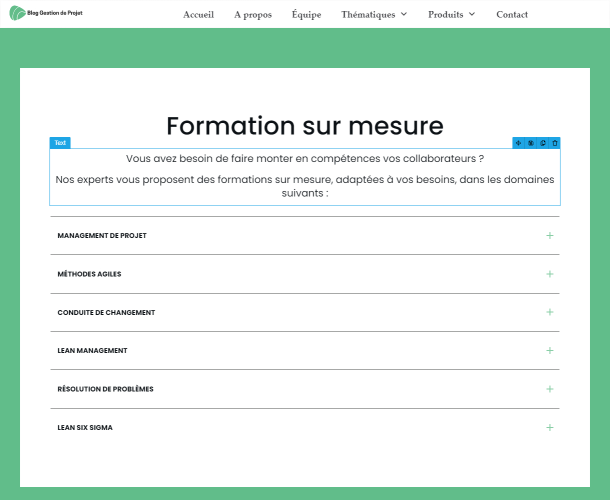
Task: Expand Conduite de Changement plus icon
Action: pos(549,312)
